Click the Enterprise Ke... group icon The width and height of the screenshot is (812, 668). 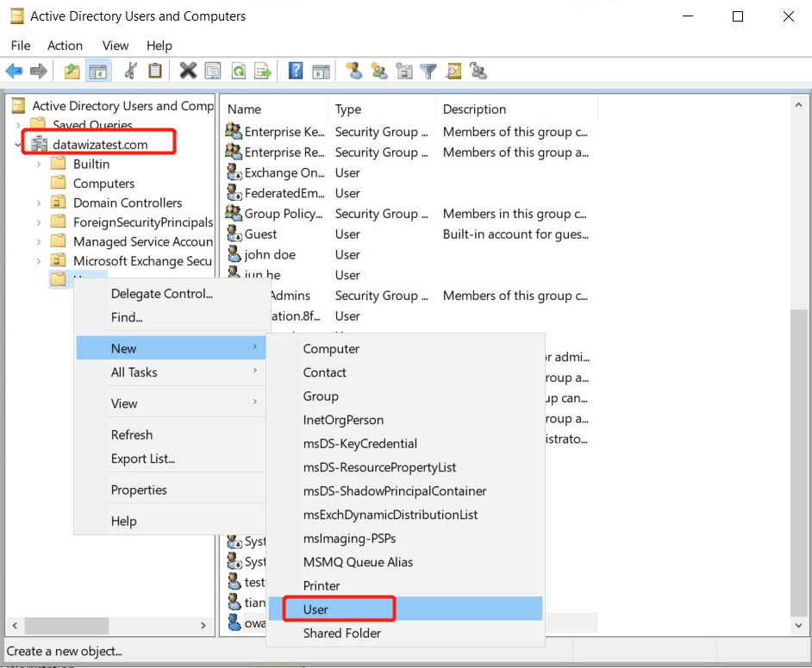tap(234, 132)
